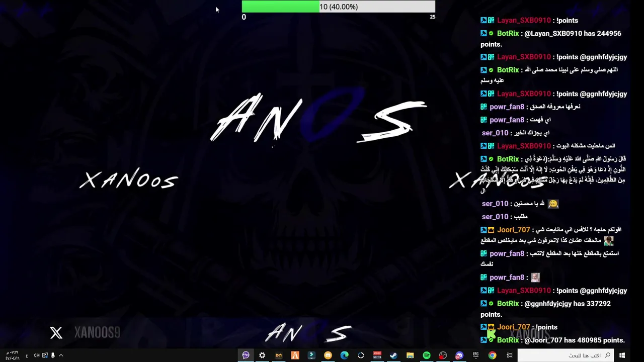
Task: Click the X (Twitter) logo in the overlay
Action: tap(56, 332)
